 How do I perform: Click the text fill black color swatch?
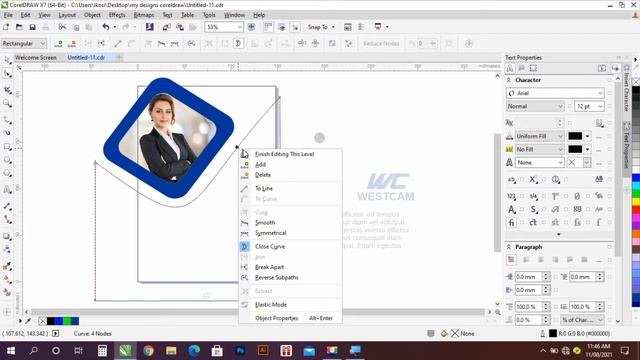click(x=575, y=136)
